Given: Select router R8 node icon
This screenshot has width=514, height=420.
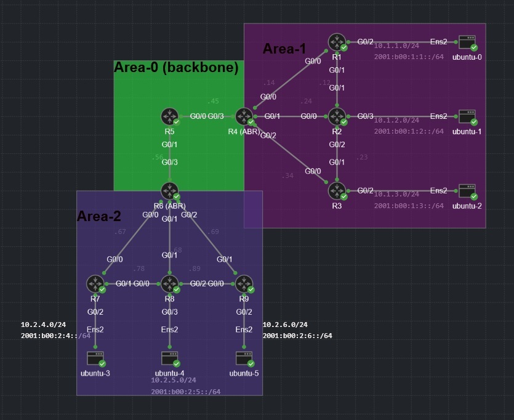Looking at the screenshot, I should pyautogui.click(x=170, y=284).
